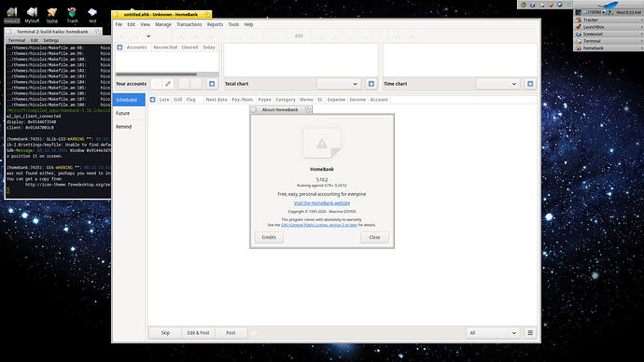
Task: Click the zoom button on About HomeBank tab
Action: pos(308,109)
